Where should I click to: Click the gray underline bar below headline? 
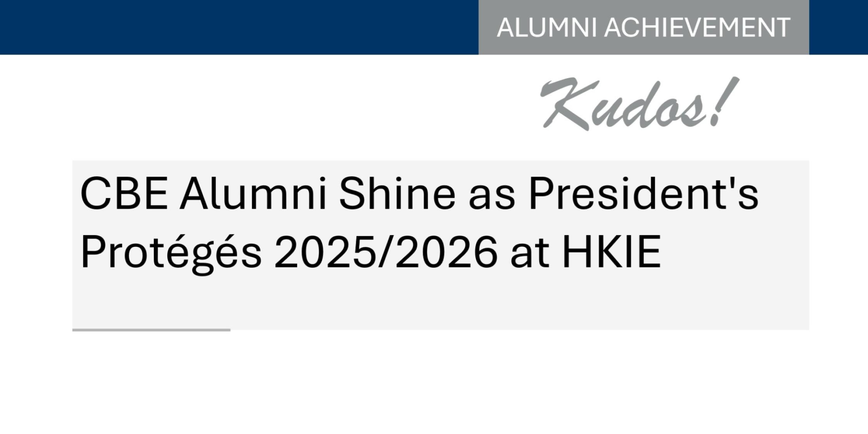[151, 330]
